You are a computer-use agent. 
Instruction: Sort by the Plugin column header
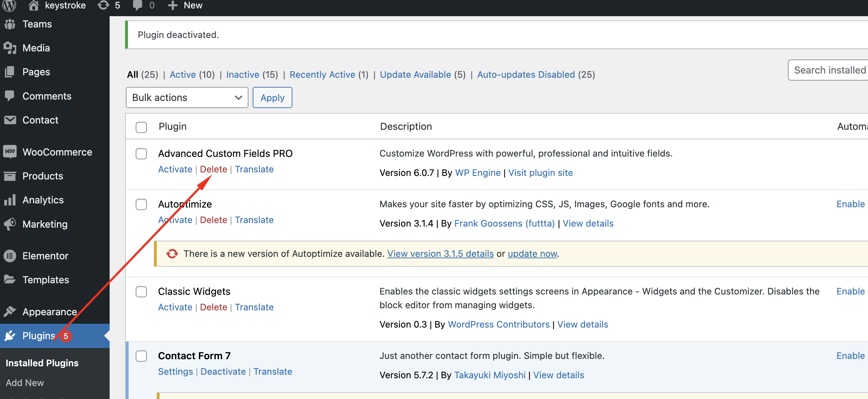(173, 126)
